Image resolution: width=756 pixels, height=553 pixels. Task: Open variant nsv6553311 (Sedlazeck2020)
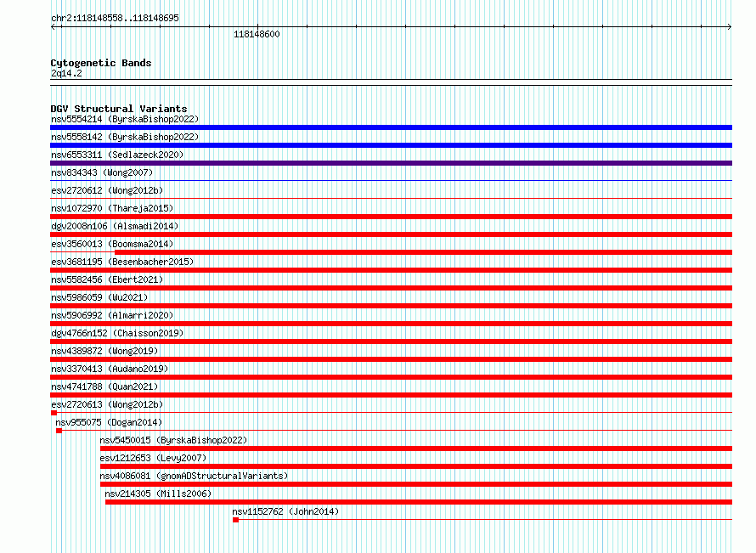point(117,155)
